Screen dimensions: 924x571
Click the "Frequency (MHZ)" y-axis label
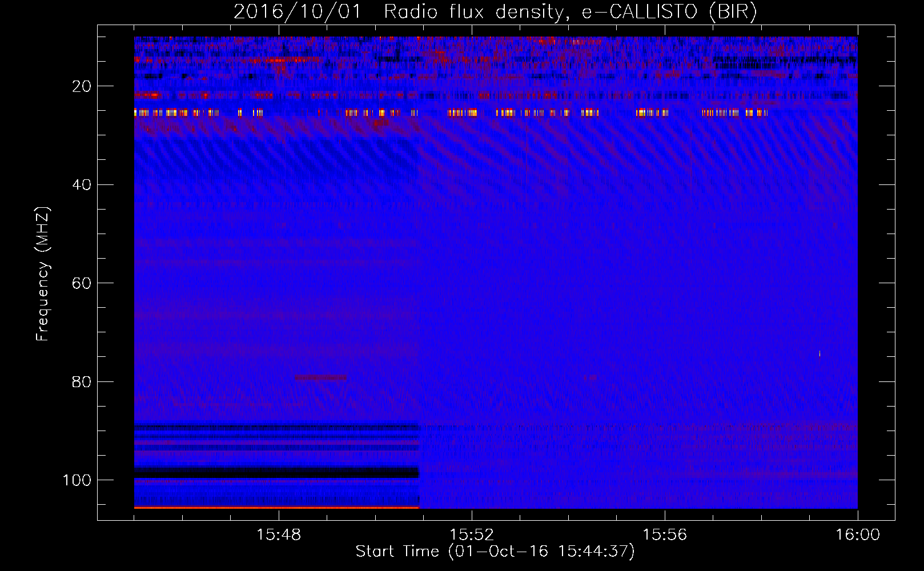[43, 274]
